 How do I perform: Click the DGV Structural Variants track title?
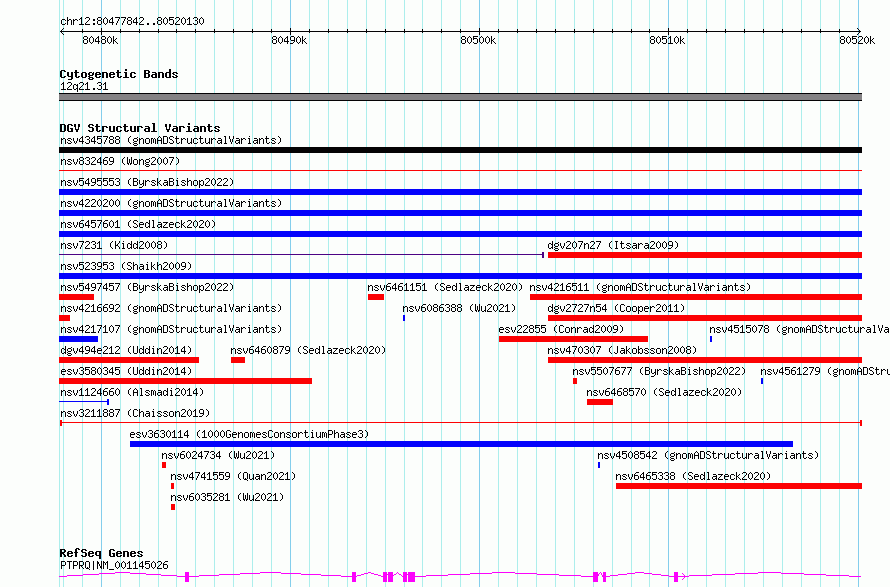pos(140,128)
